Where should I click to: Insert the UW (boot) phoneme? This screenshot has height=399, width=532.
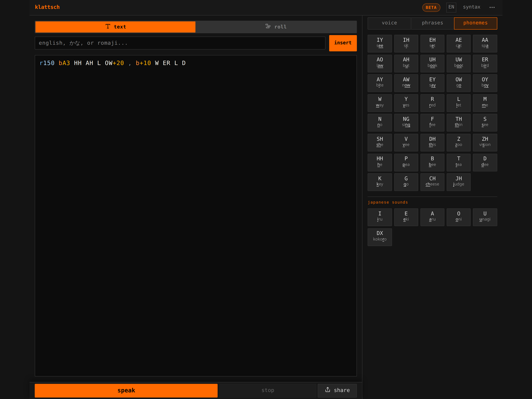pos(458,63)
